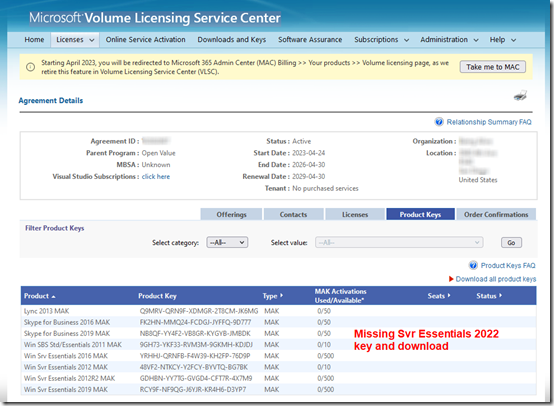The height and width of the screenshot is (406, 554).
Task: Click product key starting GDHBN
Action: (196, 378)
